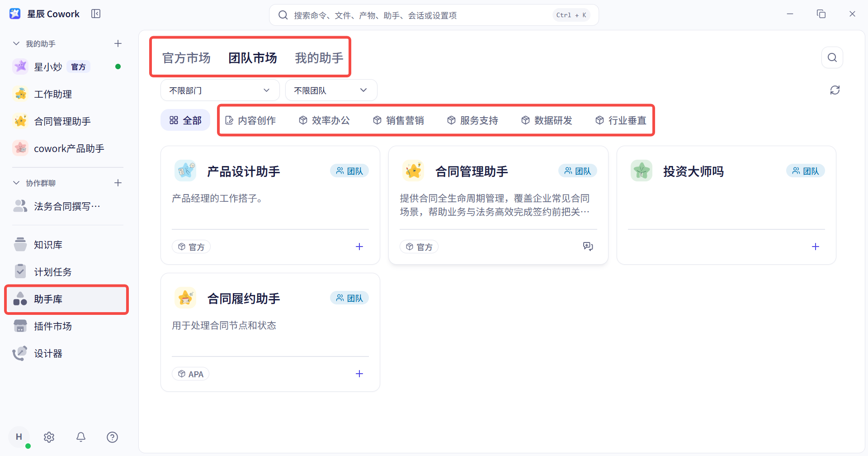Open the help question mark icon

pyautogui.click(x=112, y=437)
